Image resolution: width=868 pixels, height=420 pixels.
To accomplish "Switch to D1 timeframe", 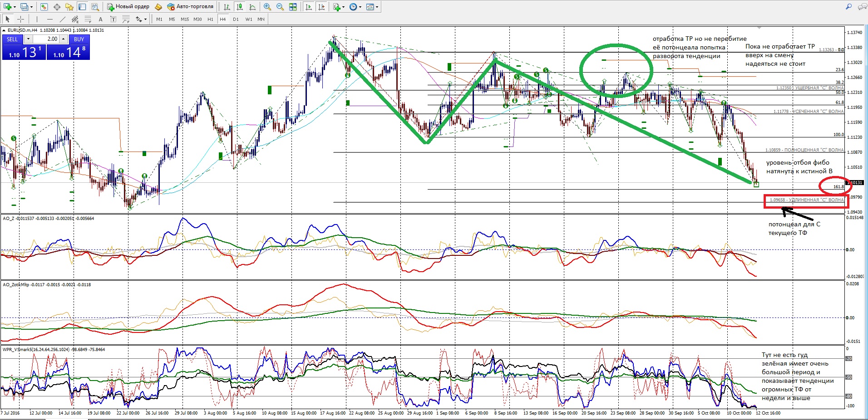I will 236,19.
